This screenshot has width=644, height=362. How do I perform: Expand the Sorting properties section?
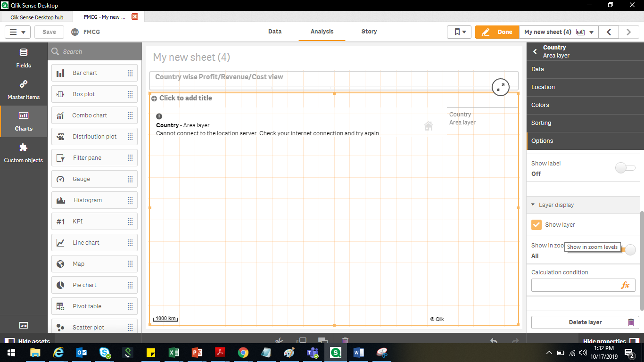585,123
